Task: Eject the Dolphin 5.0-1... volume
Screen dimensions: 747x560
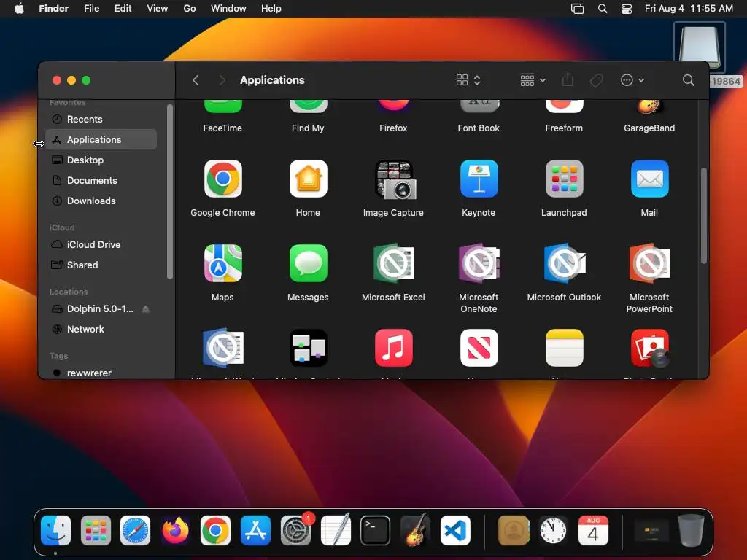Action: click(146, 309)
